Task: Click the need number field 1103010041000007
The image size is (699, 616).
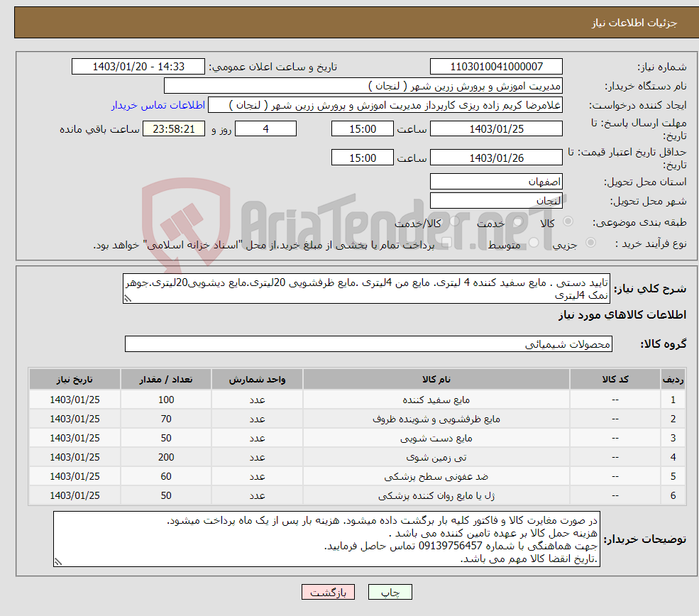Action: pyautogui.click(x=496, y=67)
